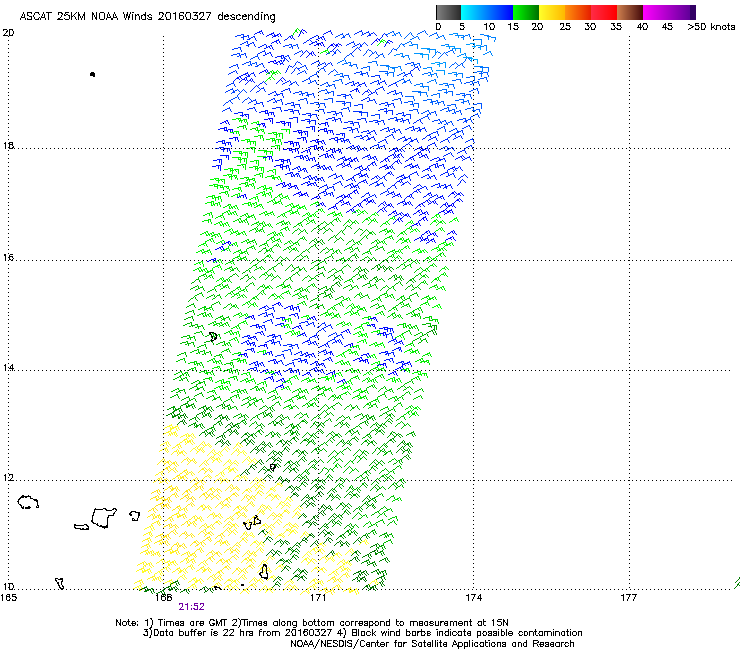Click the note line starting 'Note: 1) Times are GMT'

[x=312, y=623]
